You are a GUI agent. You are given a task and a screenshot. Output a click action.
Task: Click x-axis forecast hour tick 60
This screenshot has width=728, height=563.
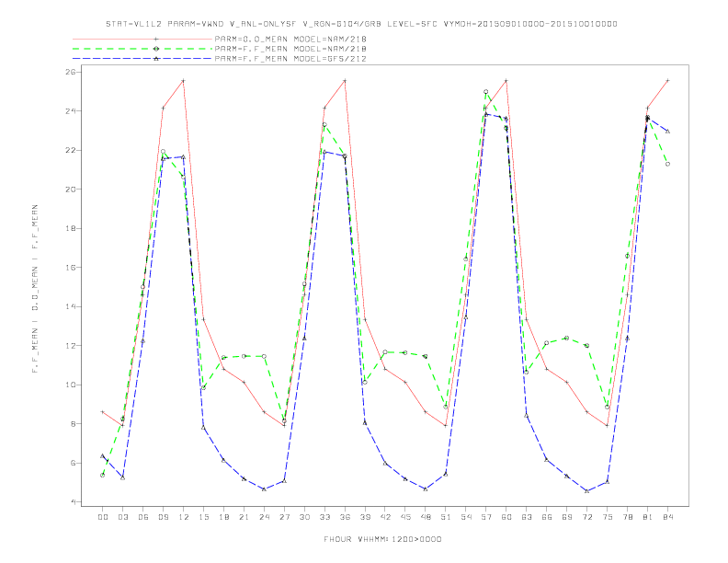point(506,517)
